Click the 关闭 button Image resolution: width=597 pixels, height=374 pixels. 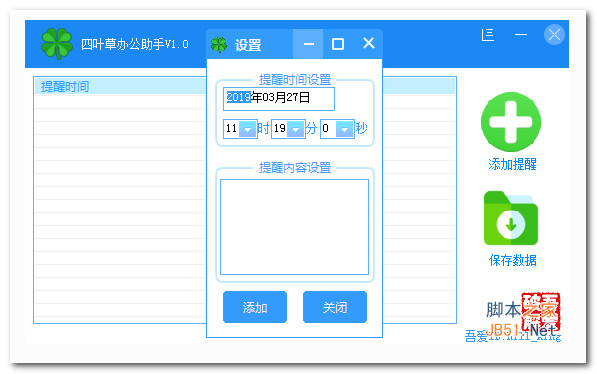[x=335, y=307]
